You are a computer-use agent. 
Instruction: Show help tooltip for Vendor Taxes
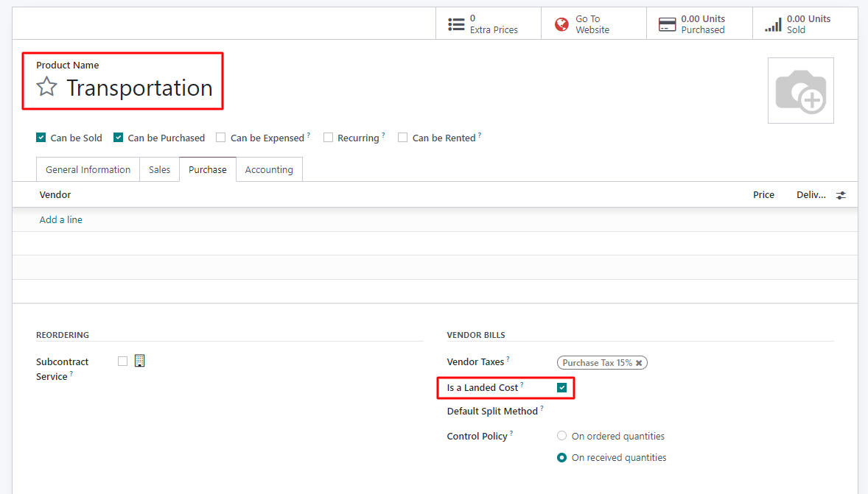508,359
